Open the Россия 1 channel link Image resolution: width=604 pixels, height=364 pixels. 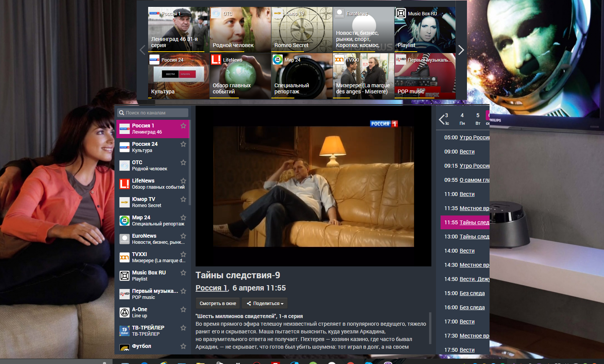pyautogui.click(x=211, y=288)
